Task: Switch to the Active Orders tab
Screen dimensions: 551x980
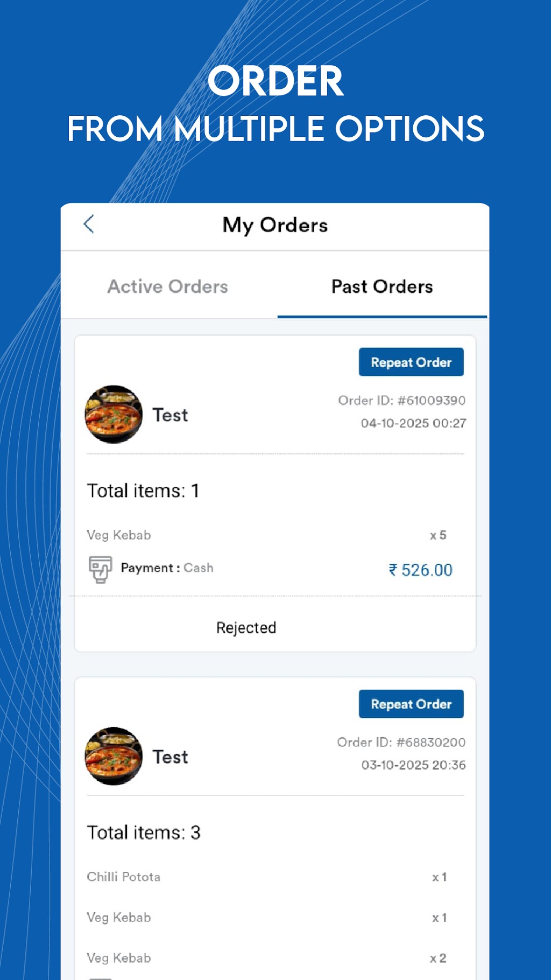Action: pyautogui.click(x=168, y=286)
